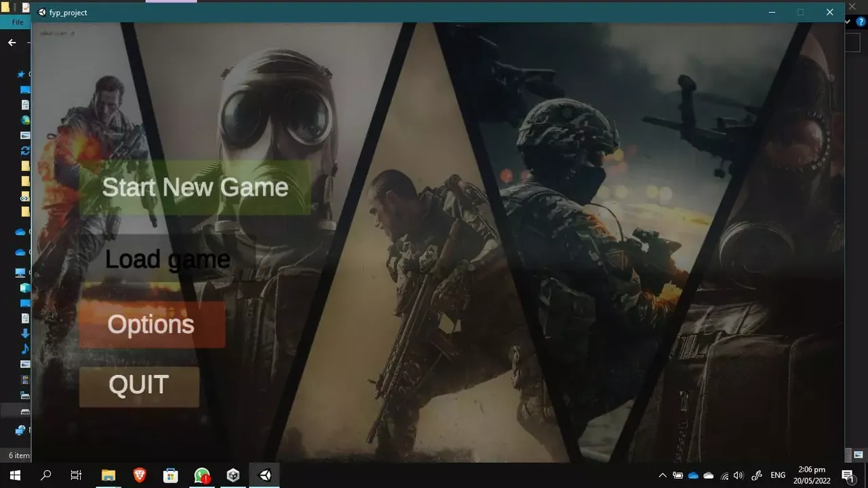Screen dimensions: 868x488
Task: Click QUIT to exit the game
Action: pyautogui.click(x=139, y=386)
